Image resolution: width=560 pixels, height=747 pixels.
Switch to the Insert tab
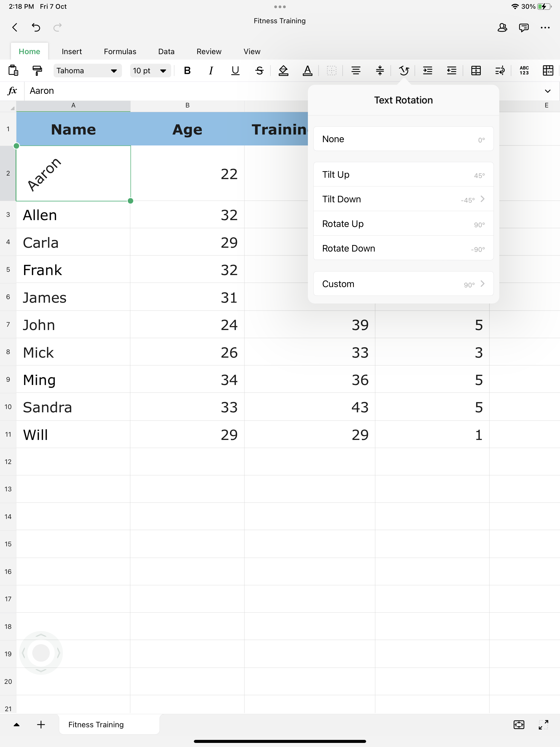tap(72, 51)
